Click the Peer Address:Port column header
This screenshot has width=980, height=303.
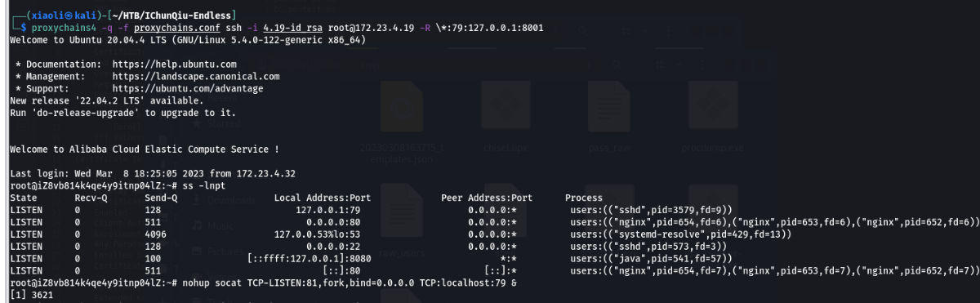point(486,198)
